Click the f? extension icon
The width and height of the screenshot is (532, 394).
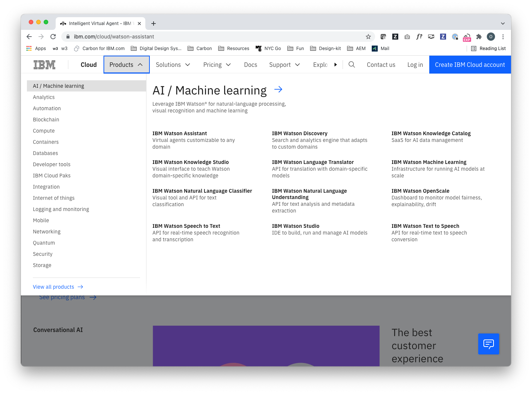click(419, 37)
